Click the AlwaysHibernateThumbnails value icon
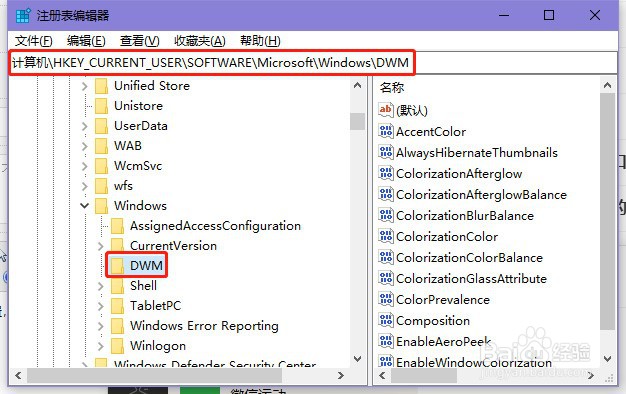The image size is (626, 394). click(386, 152)
